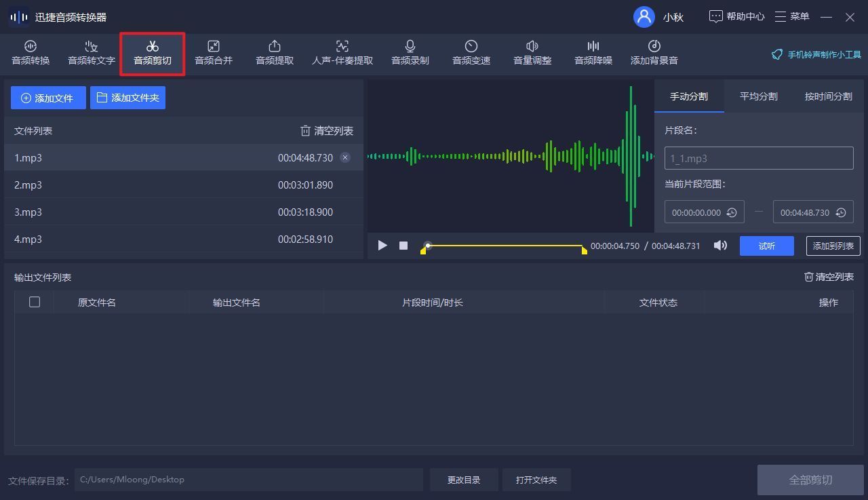Open the 音频合并 audio merge tool
The width and height of the screenshot is (868, 500).
pyautogui.click(x=214, y=53)
